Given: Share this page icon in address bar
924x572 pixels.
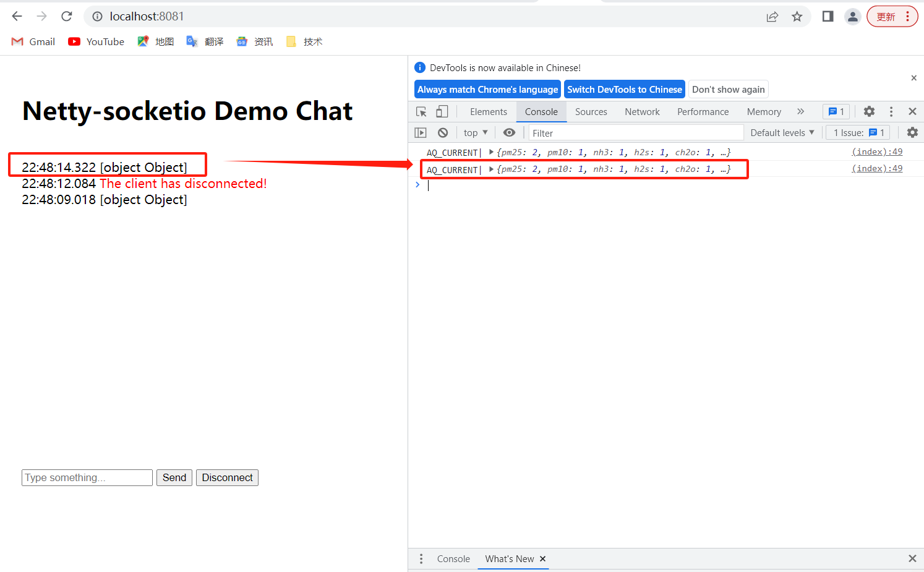Looking at the screenshot, I should 772,17.
